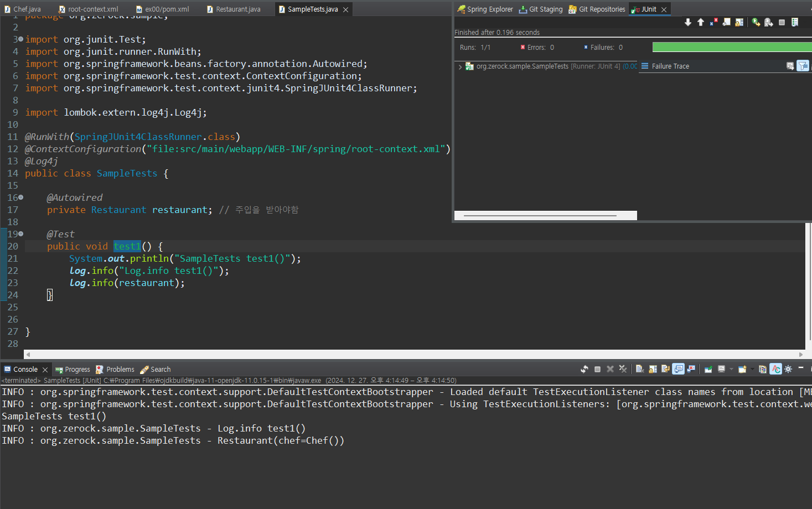The height and width of the screenshot is (509, 812).
Task: Display the selected console
Action: point(721,369)
